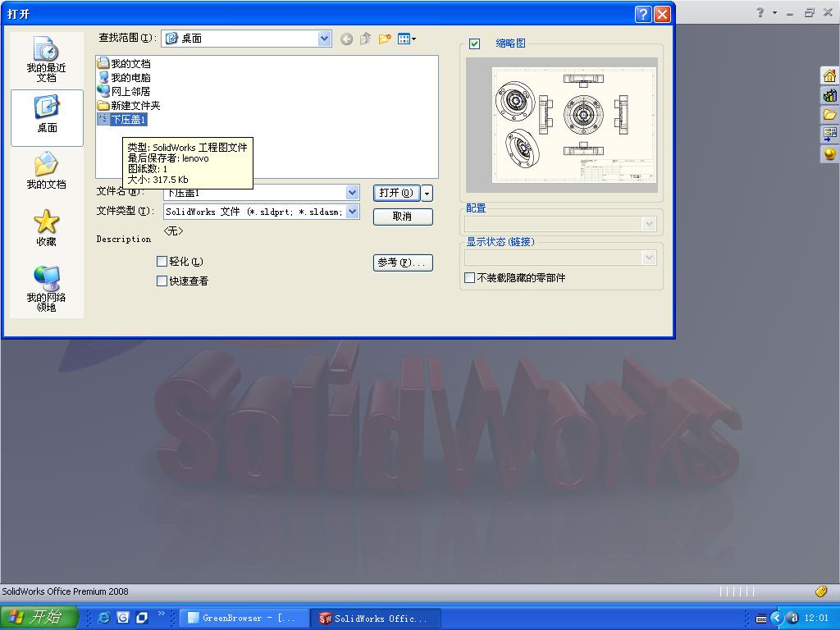Image resolution: width=840 pixels, height=630 pixels.
Task: Switch to GreenBrowser taskbar button
Action: [244, 618]
